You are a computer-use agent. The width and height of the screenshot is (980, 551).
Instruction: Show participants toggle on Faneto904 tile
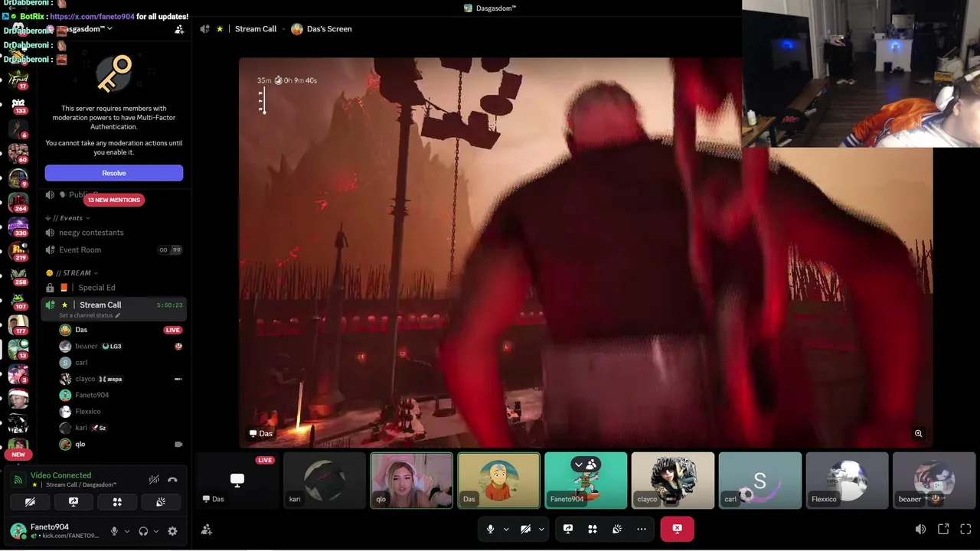tap(586, 465)
